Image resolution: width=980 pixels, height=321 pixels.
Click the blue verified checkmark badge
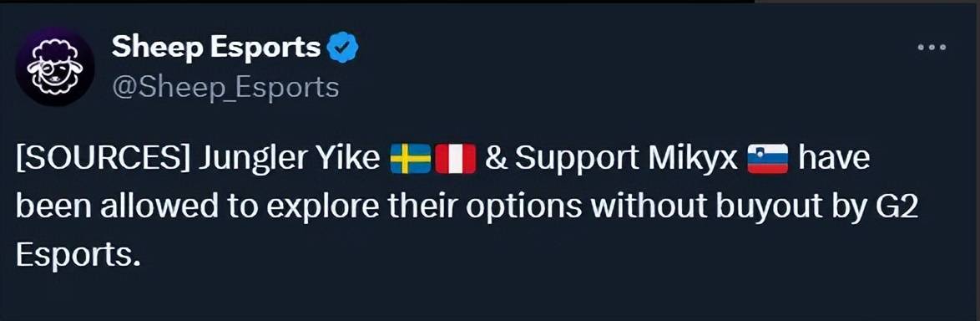(x=341, y=47)
